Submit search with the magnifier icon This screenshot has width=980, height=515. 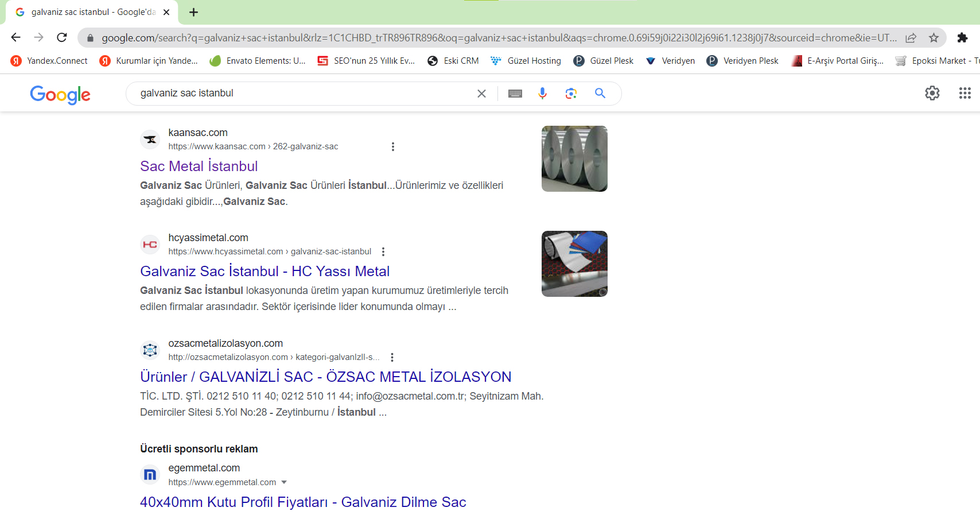(x=600, y=93)
